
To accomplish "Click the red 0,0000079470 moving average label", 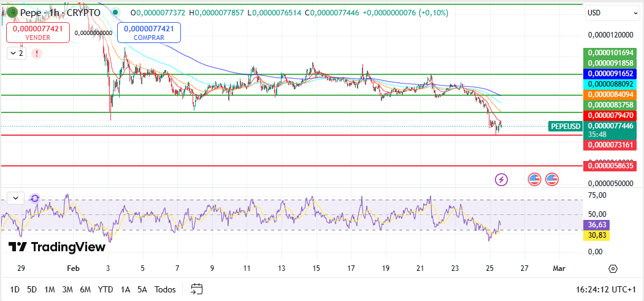I will [x=610, y=115].
